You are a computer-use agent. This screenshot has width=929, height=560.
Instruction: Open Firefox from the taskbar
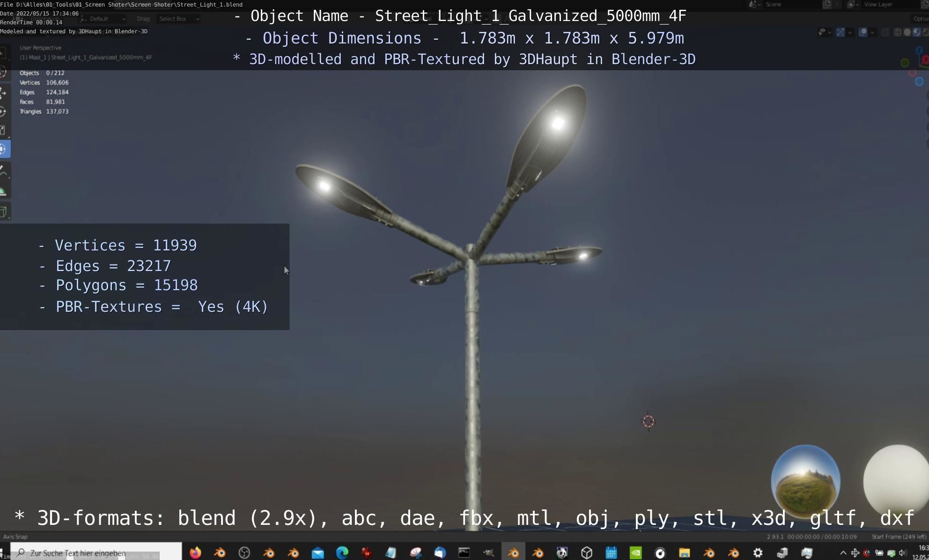click(x=195, y=553)
